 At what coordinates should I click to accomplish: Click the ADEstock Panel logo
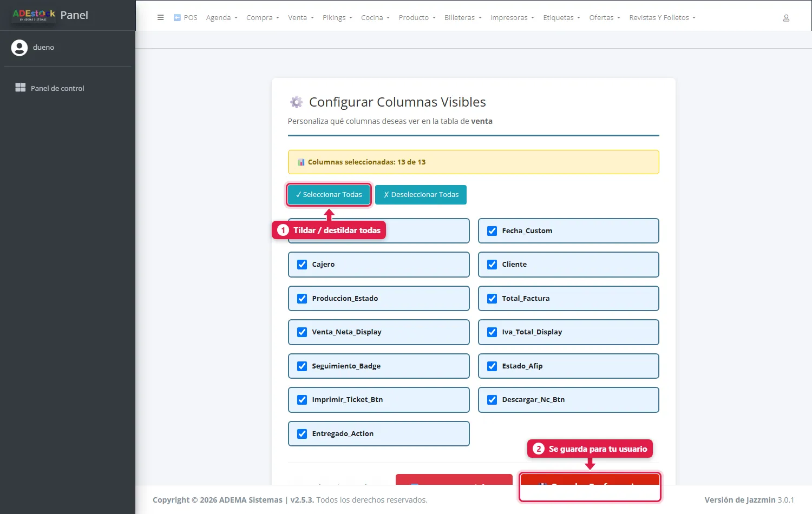(x=34, y=15)
